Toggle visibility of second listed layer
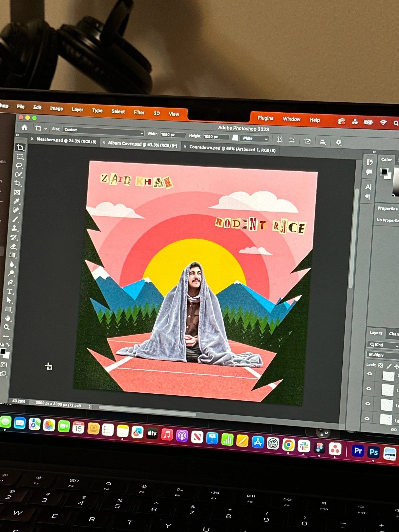Viewport: 399px width, 532px height. (369, 389)
